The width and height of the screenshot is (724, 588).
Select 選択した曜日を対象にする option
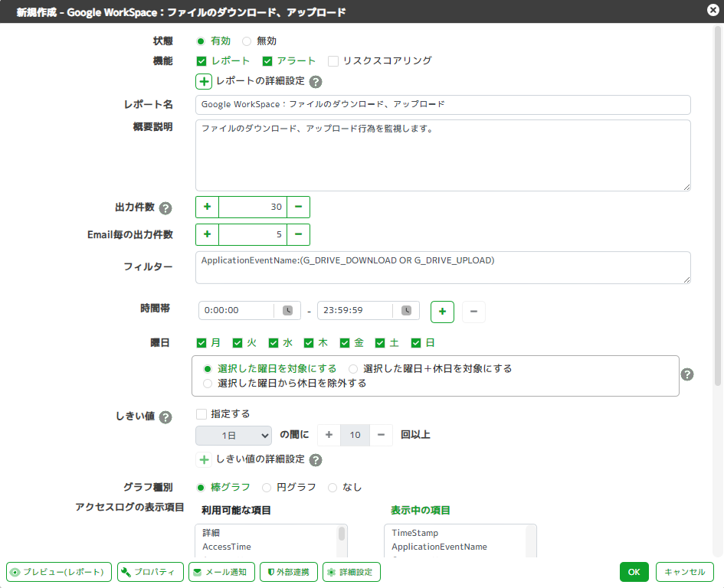pos(208,369)
